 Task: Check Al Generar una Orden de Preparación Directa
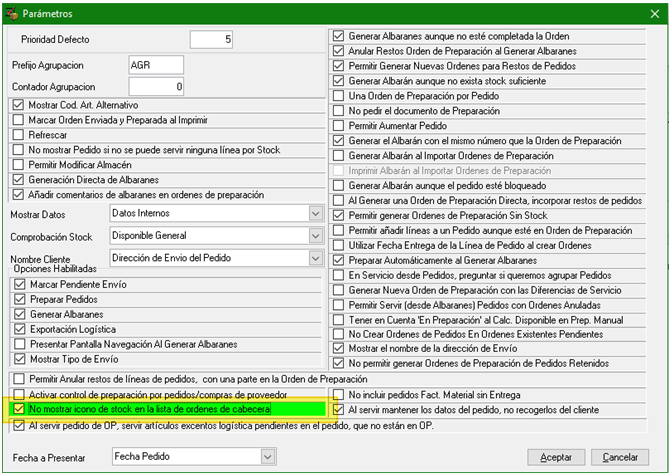[339, 201]
